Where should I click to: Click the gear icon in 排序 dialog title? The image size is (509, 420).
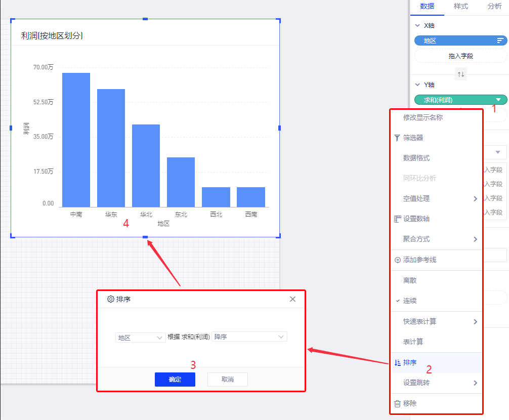(x=111, y=299)
